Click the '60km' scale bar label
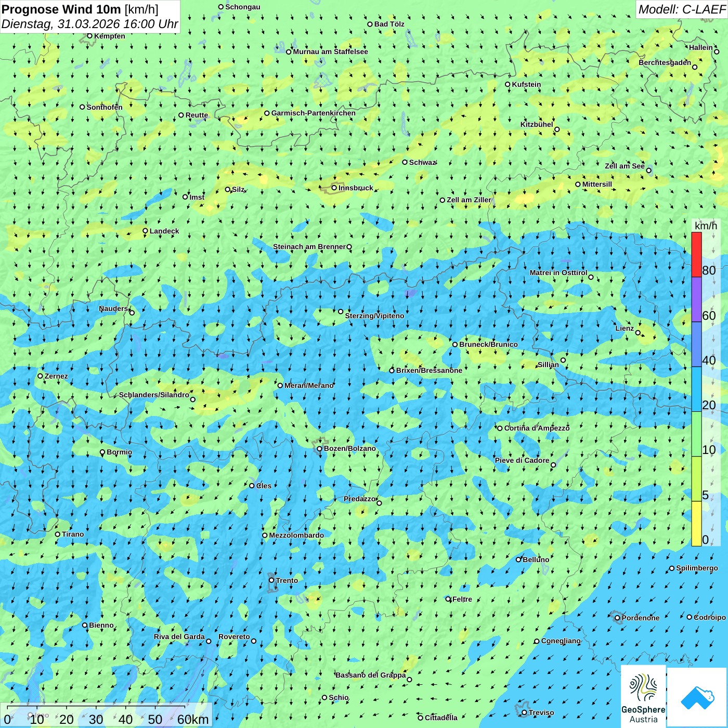Viewport: 728px width, 728px height. [x=193, y=719]
